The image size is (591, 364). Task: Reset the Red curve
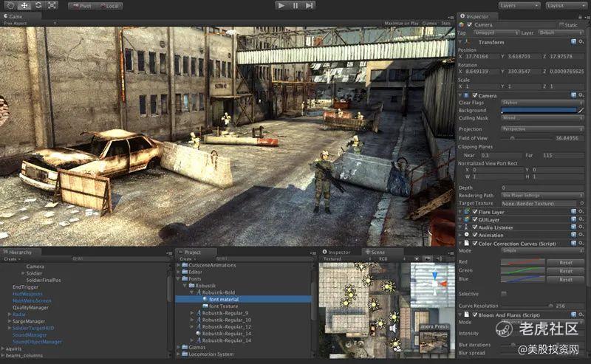click(x=566, y=262)
